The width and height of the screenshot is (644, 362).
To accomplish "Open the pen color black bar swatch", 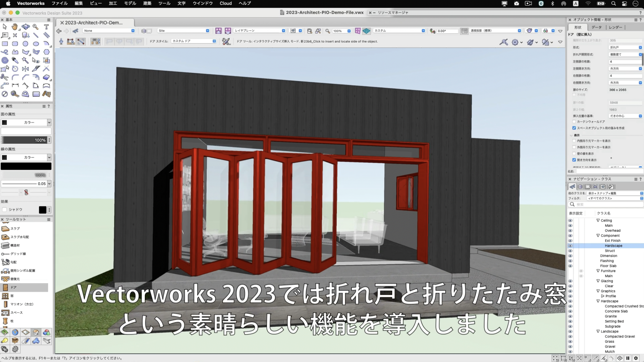I will [x=26, y=166].
